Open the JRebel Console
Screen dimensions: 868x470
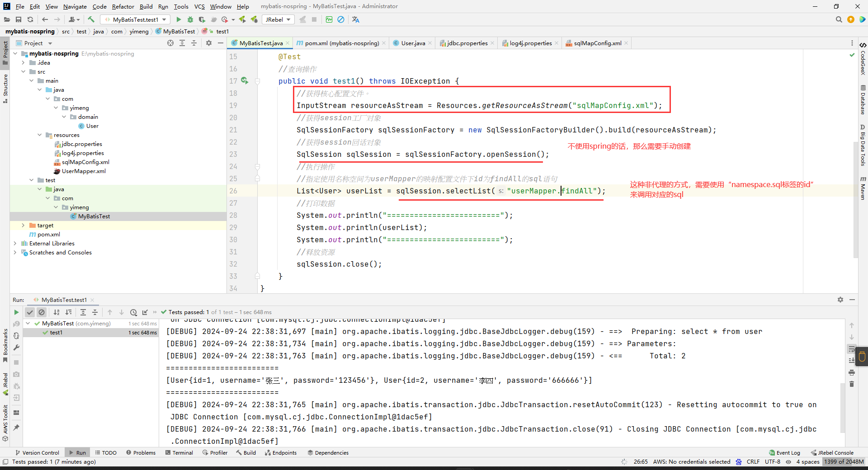point(832,452)
